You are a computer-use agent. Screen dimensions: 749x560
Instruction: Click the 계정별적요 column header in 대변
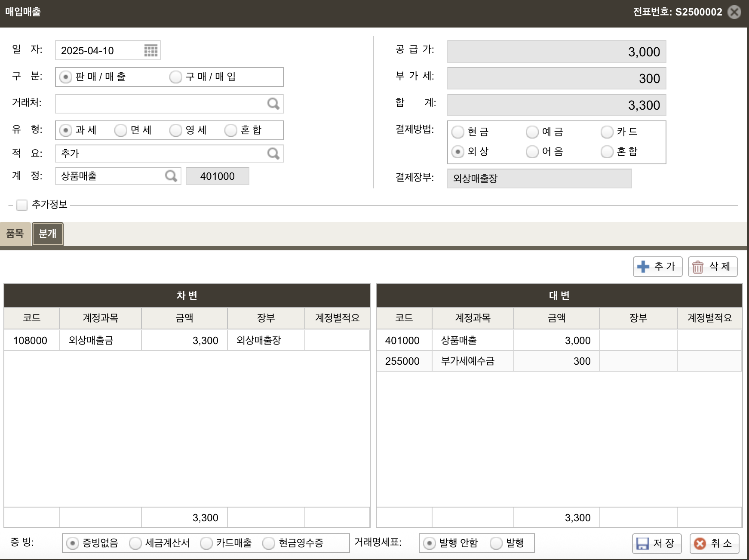[x=710, y=318]
